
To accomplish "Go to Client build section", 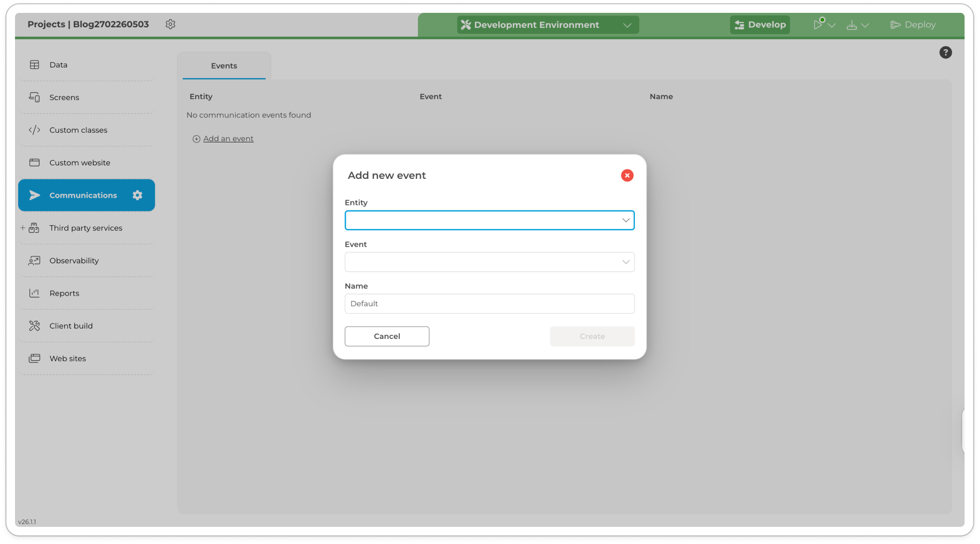I will (x=71, y=326).
